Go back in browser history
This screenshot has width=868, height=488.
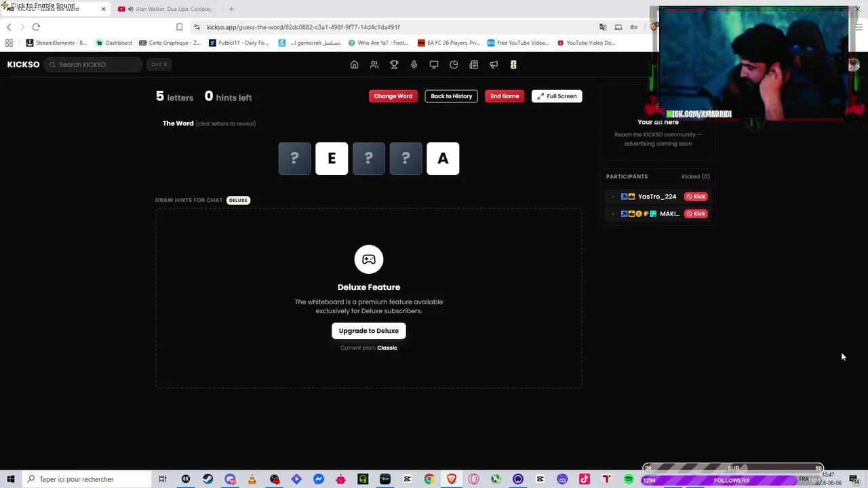pyautogui.click(x=9, y=27)
